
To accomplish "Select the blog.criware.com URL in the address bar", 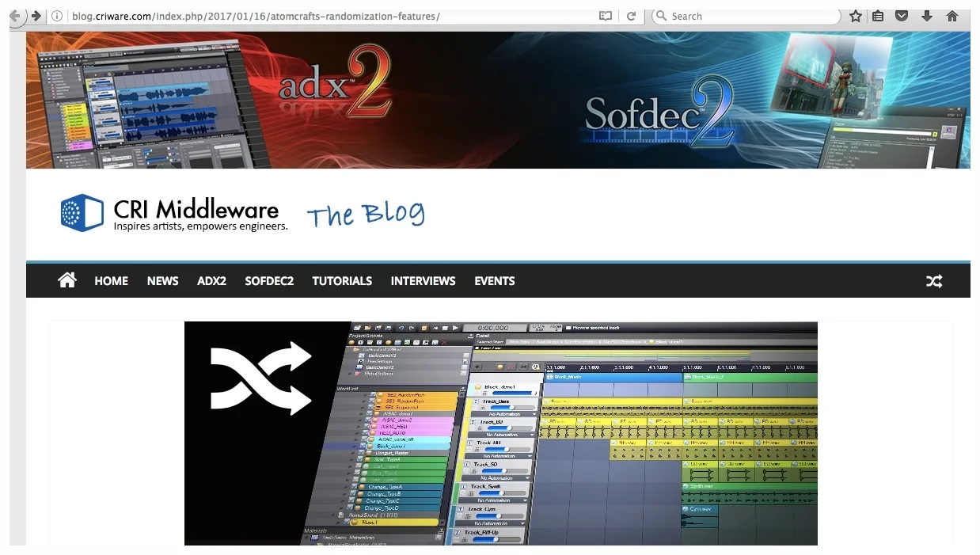I will (x=255, y=16).
